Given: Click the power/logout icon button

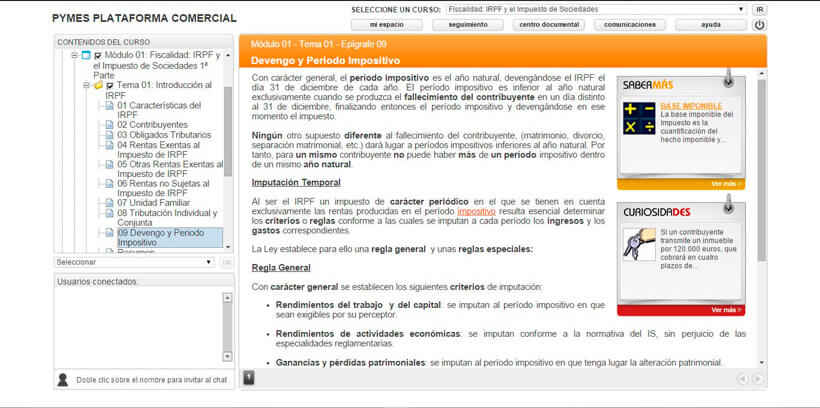Looking at the screenshot, I should click(x=759, y=25).
